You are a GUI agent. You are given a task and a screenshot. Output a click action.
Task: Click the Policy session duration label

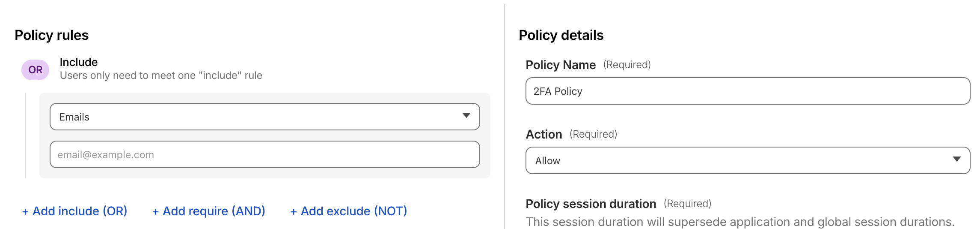click(591, 204)
